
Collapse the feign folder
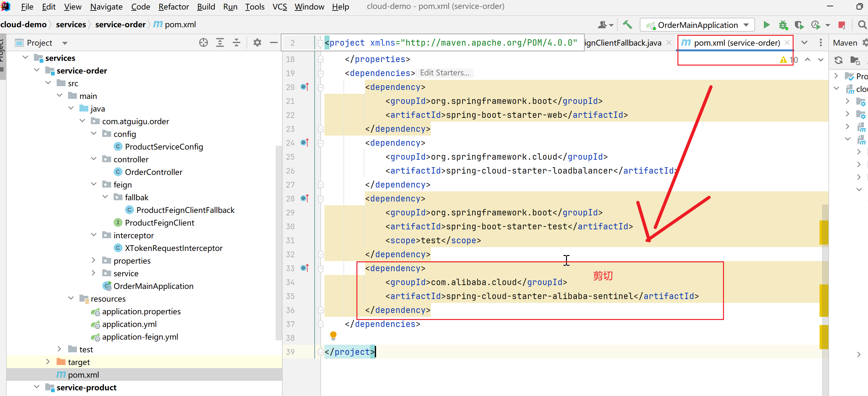tap(94, 184)
